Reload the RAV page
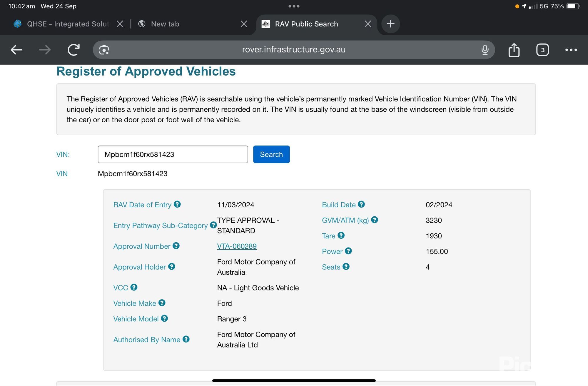The image size is (588, 386). (73, 50)
